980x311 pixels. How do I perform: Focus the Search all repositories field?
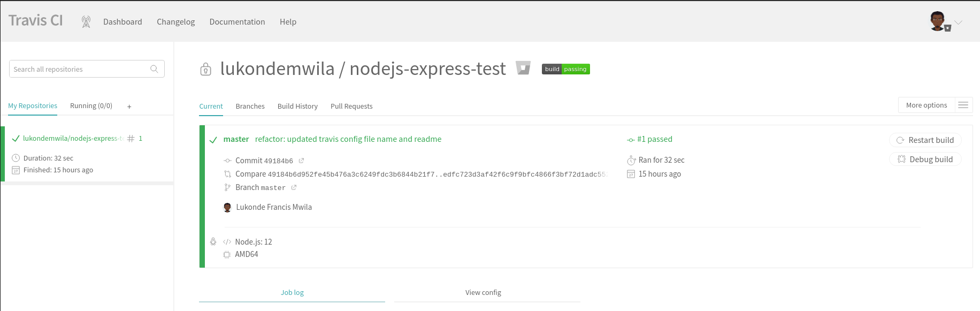tap(80, 69)
